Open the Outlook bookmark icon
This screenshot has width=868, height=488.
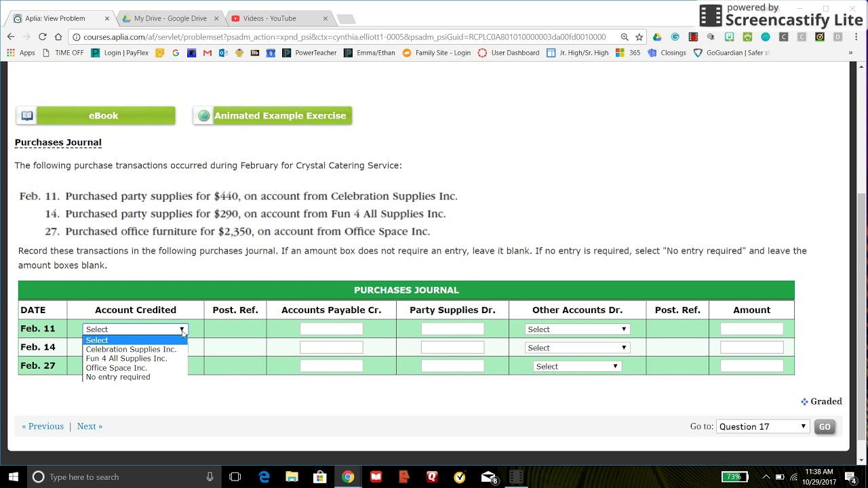pyautogui.click(x=223, y=53)
